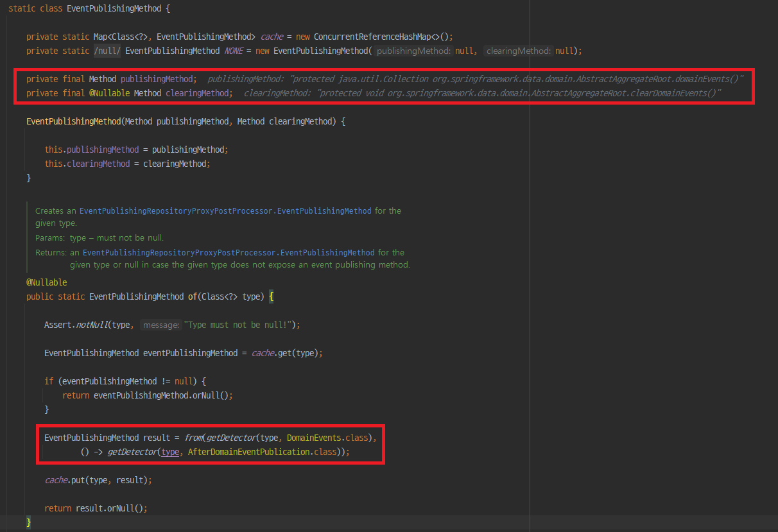Click AfterDomainEventPublication.class argument
The image size is (778, 532).
pyautogui.click(x=263, y=452)
